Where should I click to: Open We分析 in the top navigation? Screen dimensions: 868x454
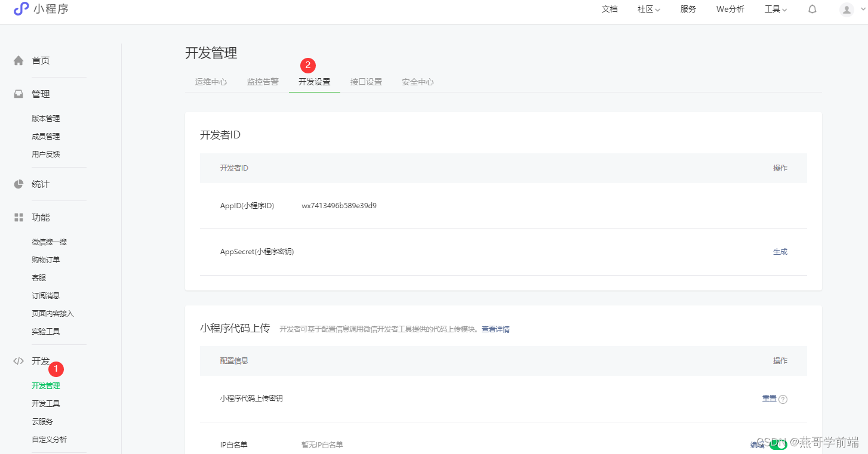(x=730, y=9)
